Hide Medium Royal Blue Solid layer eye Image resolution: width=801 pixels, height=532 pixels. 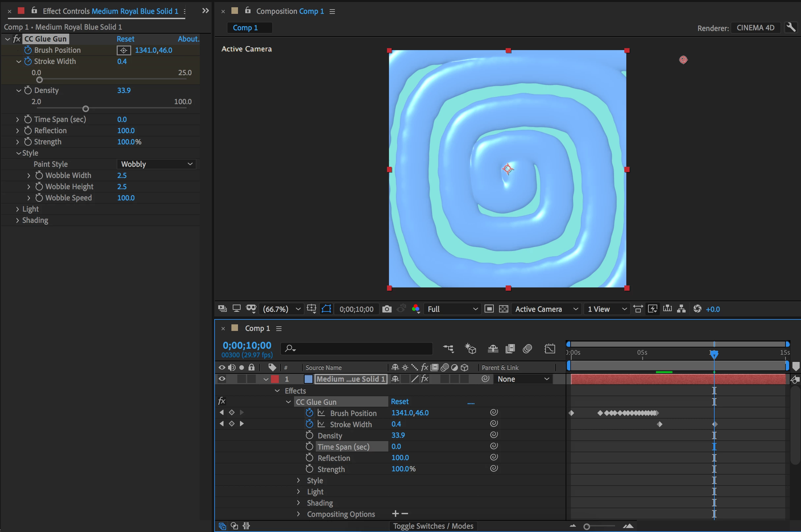coord(222,379)
